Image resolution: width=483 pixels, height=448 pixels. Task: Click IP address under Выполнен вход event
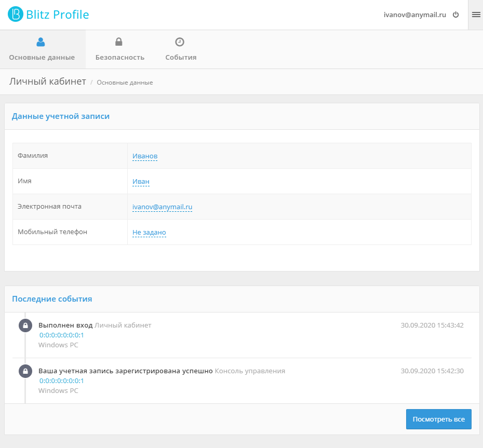tap(61, 335)
